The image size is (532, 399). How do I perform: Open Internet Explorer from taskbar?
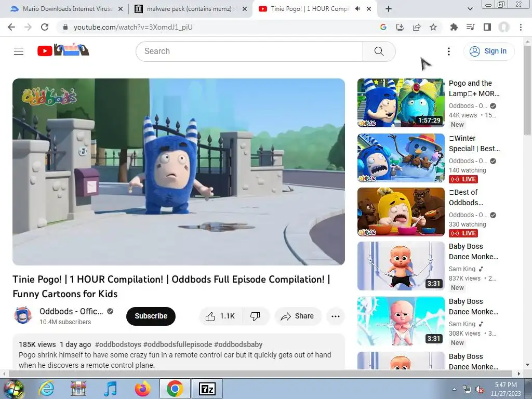[x=46, y=389]
